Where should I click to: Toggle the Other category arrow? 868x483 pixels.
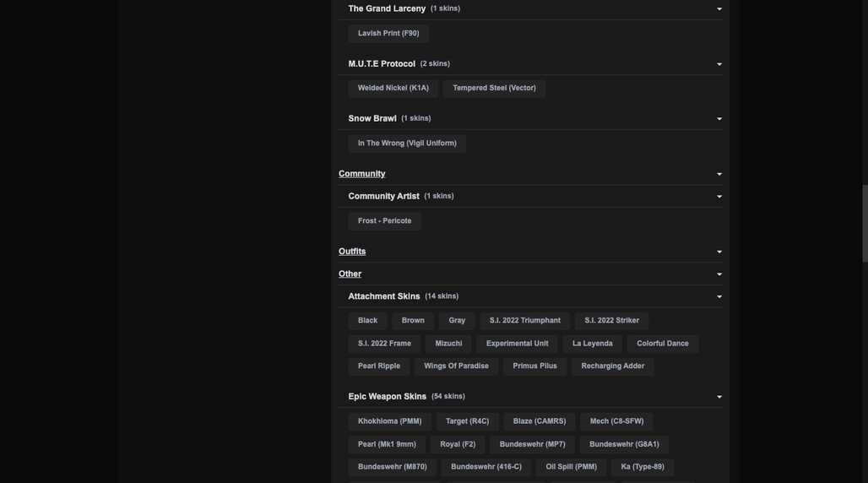click(x=719, y=274)
